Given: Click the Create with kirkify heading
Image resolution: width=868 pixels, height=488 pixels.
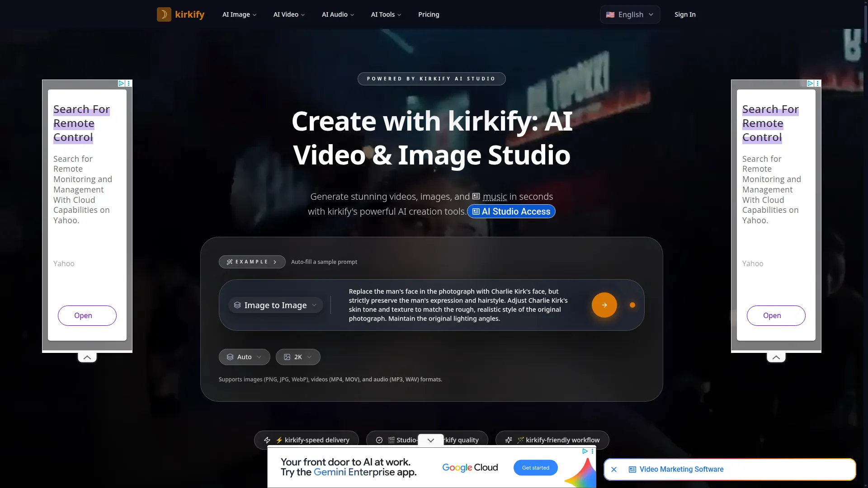Looking at the screenshot, I should pyautogui.click(x=432, y=138).
